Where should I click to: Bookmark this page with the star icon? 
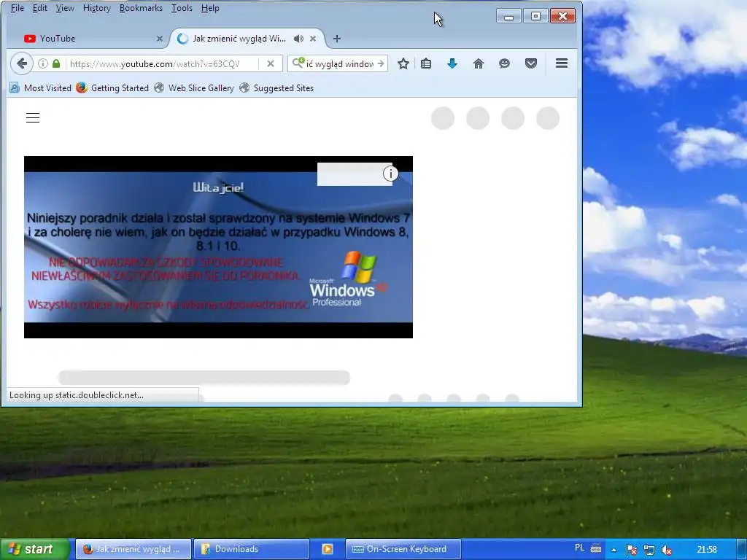pos(403,63)
